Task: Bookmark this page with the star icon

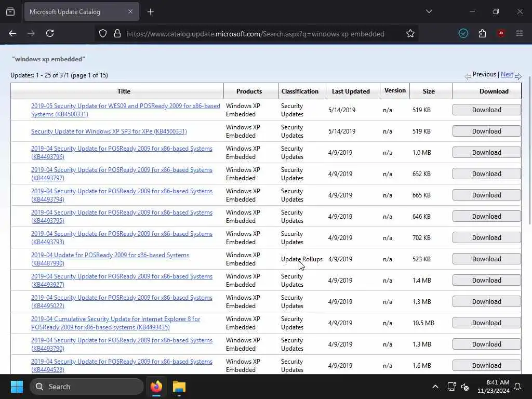Action: click(x=410, y=33)
